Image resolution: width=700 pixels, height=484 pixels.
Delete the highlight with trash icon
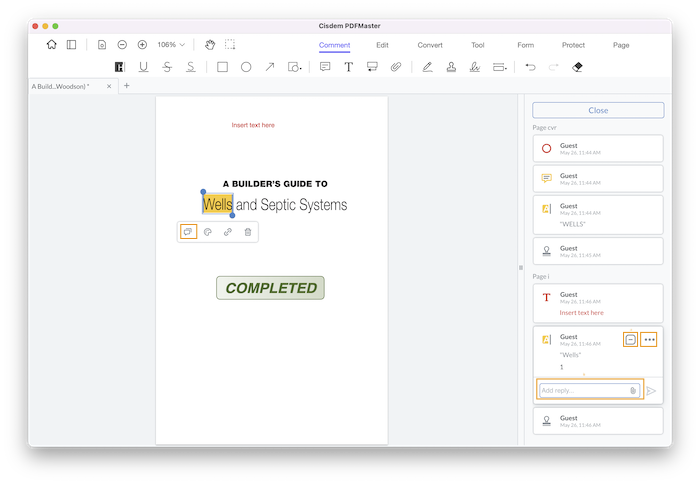tap(248, 232)
